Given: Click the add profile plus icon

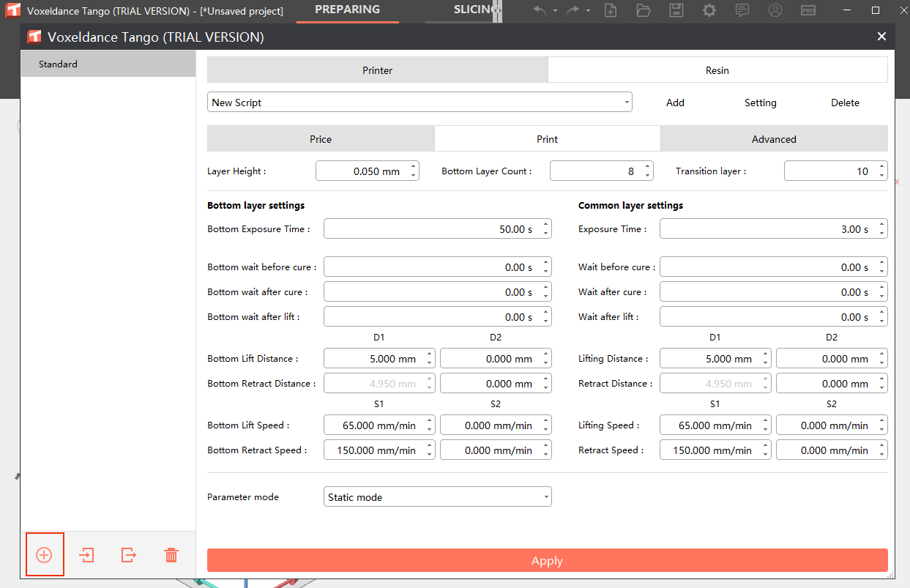Looking at the screenshot, I should 44,555.
